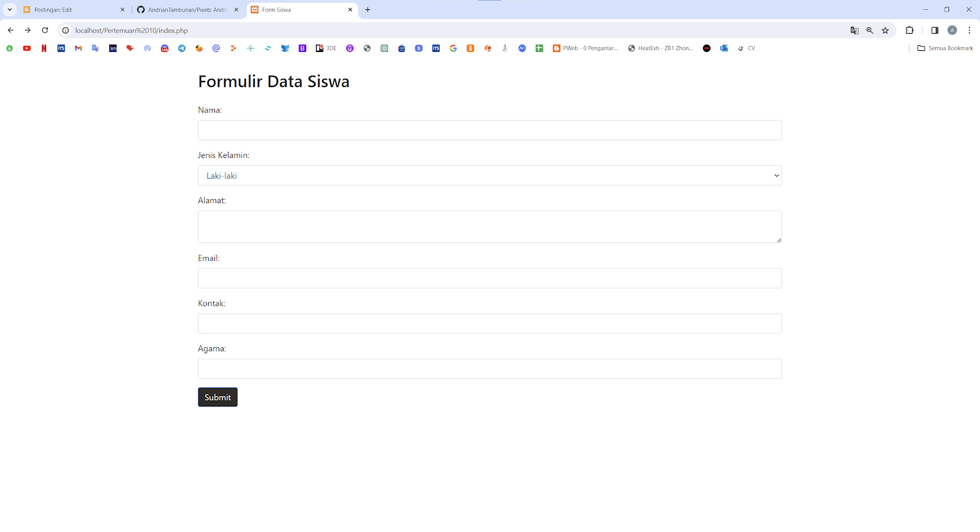This screenshot has height=532, width=980.
Task: Open the HeatExh - ZB1 Zhon bookmark
Action: (661, 48)
